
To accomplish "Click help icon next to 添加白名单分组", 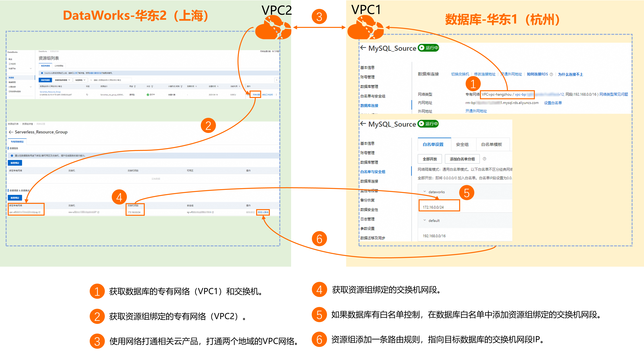I will [484, 159].
